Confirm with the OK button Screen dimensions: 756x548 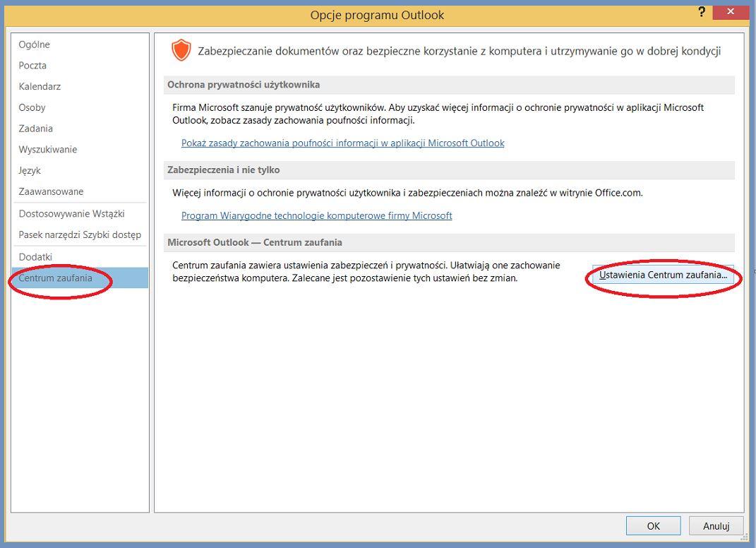654,526
